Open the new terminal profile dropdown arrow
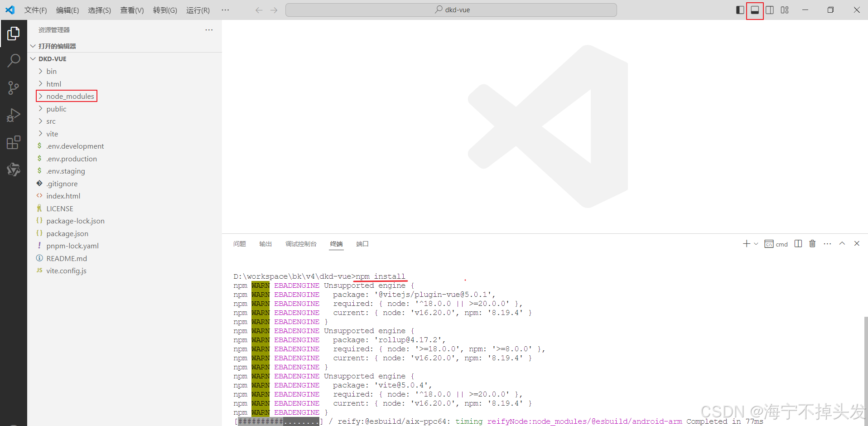 pos(756,244)
